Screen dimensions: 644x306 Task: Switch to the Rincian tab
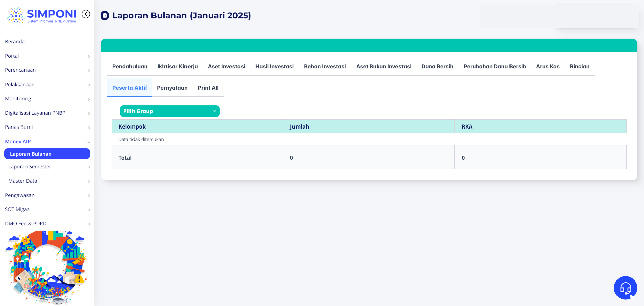(x=580, y=66)
